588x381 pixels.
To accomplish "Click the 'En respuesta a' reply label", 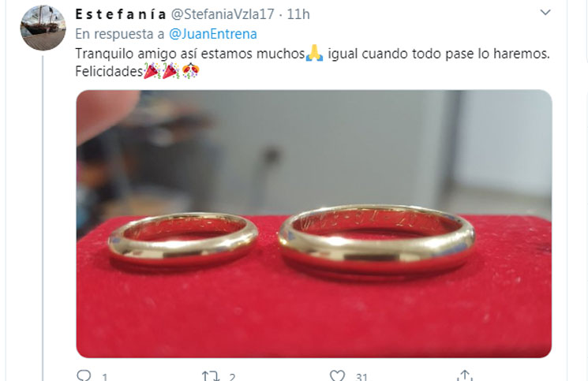I will pos(120,34).
